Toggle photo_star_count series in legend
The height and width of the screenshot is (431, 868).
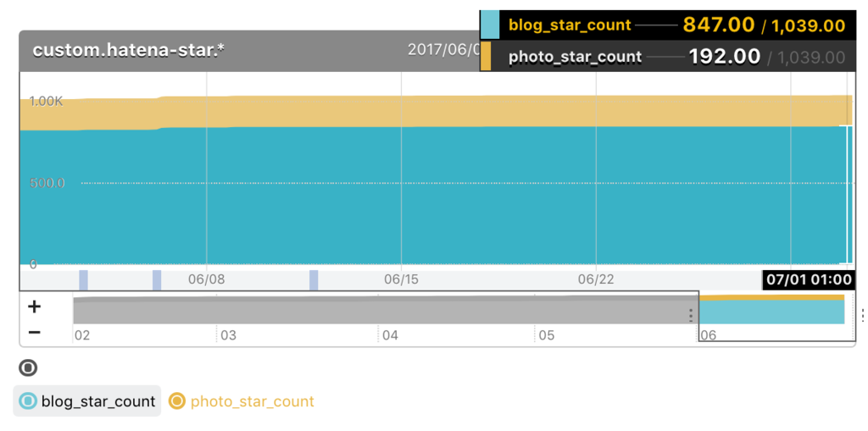coord(242,401)
